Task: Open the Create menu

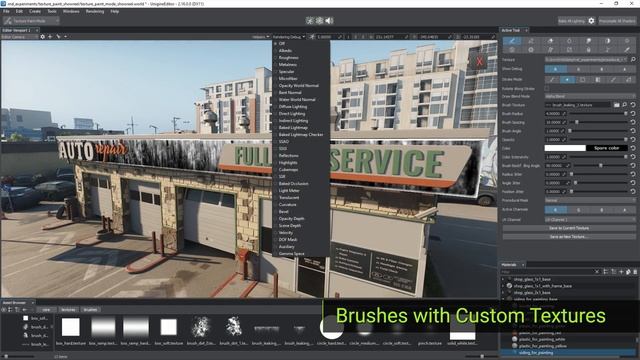Action: [35, 11]
